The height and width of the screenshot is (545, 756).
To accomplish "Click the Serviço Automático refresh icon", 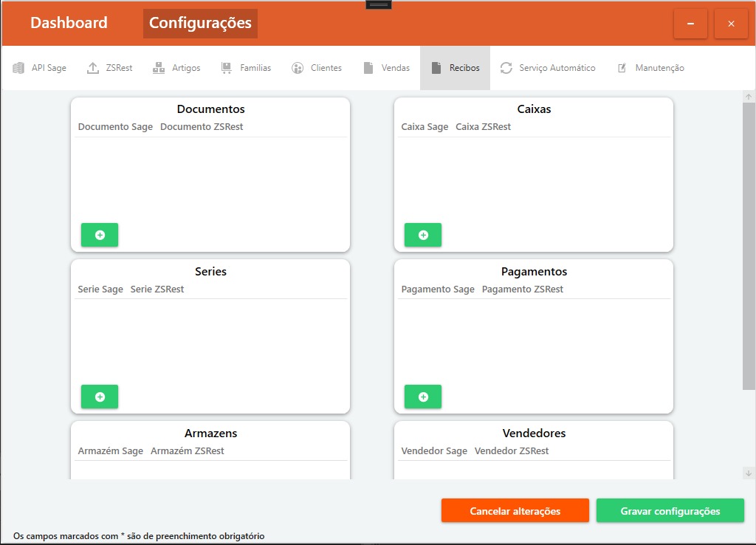I will tap(506, 68).
